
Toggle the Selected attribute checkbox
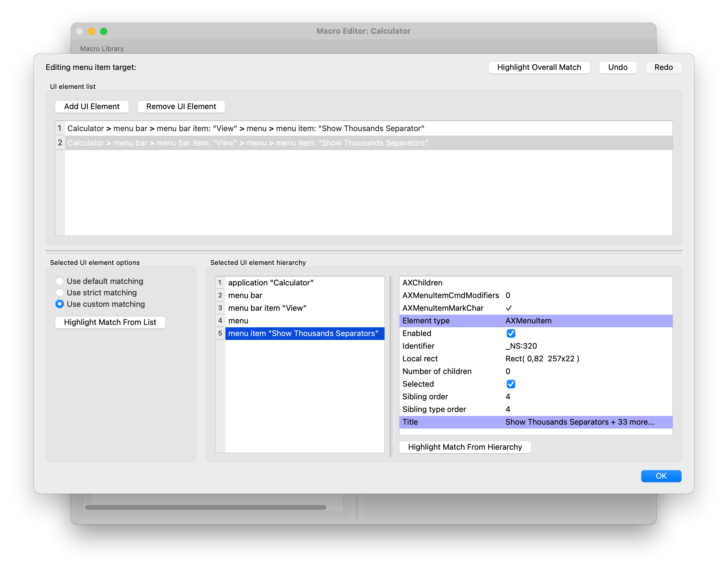coord(511,384)
